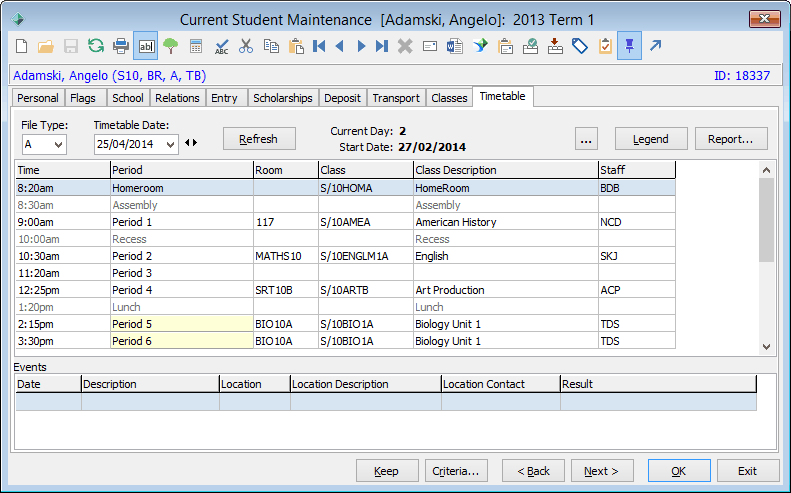Switch to the Relations tab
The image size is (791, 493).
pyautogui.click(x=177, y=98)
